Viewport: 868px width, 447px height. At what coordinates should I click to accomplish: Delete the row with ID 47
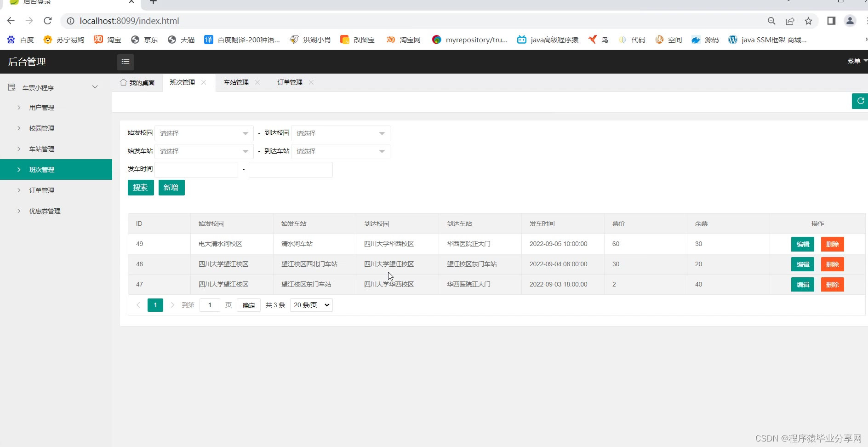833,285
